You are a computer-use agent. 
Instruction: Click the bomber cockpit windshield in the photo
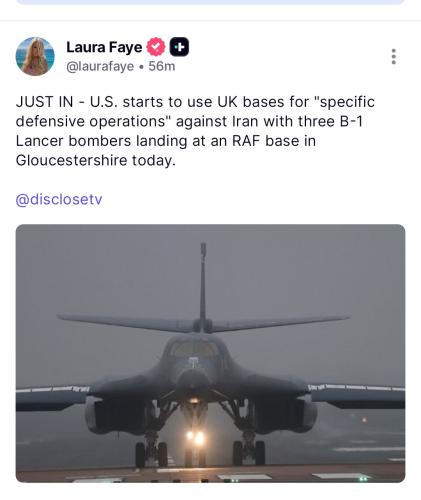pos(195,350)
